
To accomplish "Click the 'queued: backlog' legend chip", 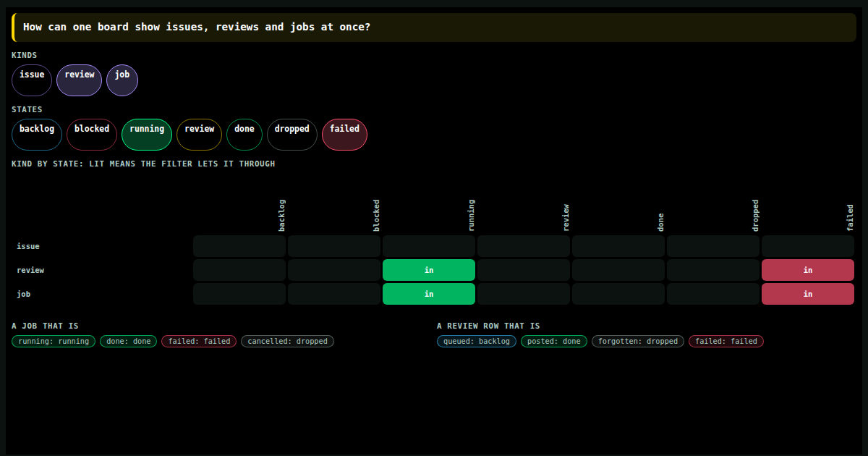I will (477, 341).
